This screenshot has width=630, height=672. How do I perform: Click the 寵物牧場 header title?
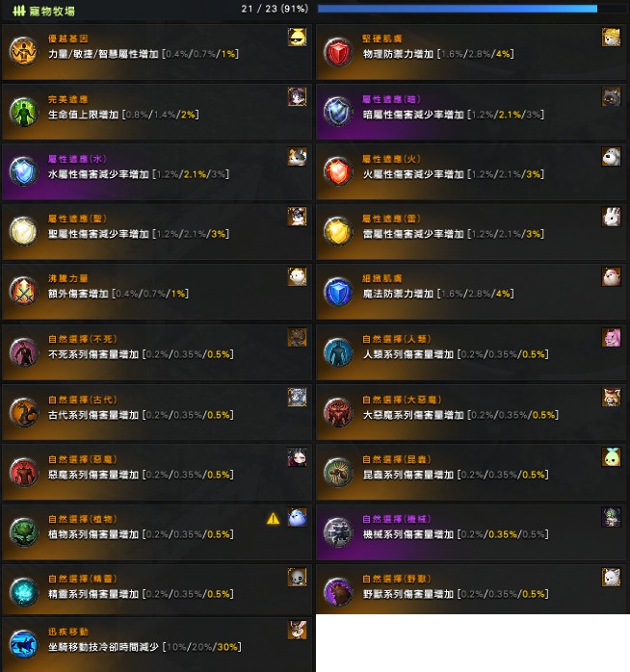click(x=52, y=12)
